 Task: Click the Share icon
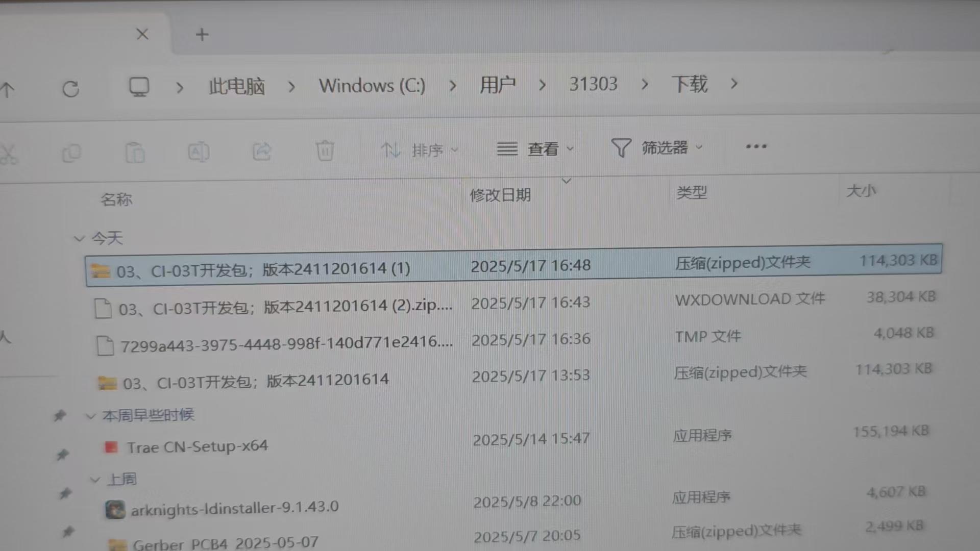pyautogui.click(x=262, y=152)
